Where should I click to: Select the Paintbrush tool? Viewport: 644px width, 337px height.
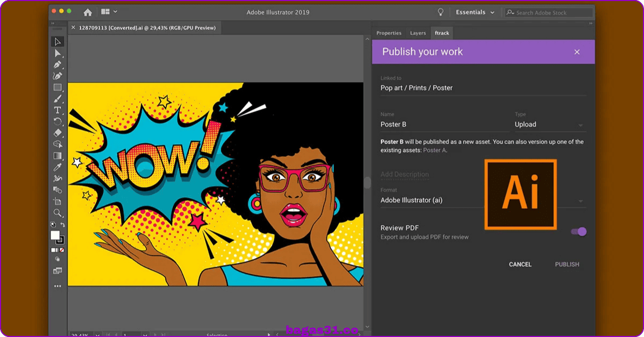(57, 99)
